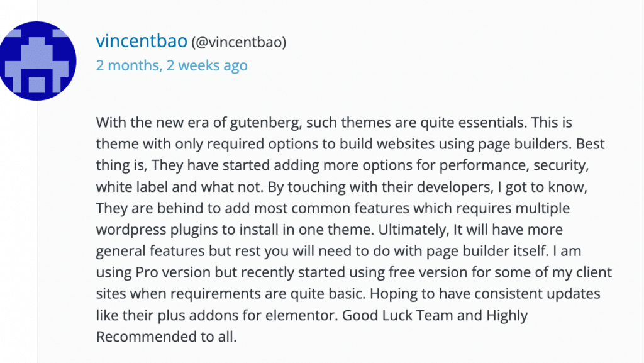Image resolution: width=644 pixels, height=363 pixels.
Task: Click the words 'performance, security' in the review
Action: tap(513, 165)
